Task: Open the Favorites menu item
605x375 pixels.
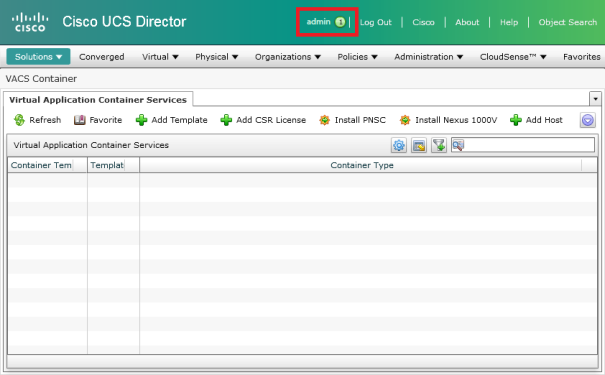Action: pyautogui.click(x=581, y=57)
